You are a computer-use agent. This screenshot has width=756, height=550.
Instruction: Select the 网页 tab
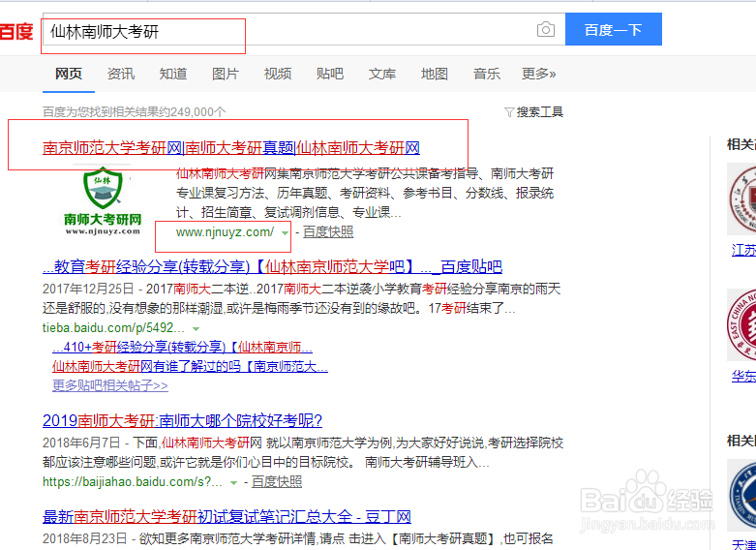click(x=69, y=74)
